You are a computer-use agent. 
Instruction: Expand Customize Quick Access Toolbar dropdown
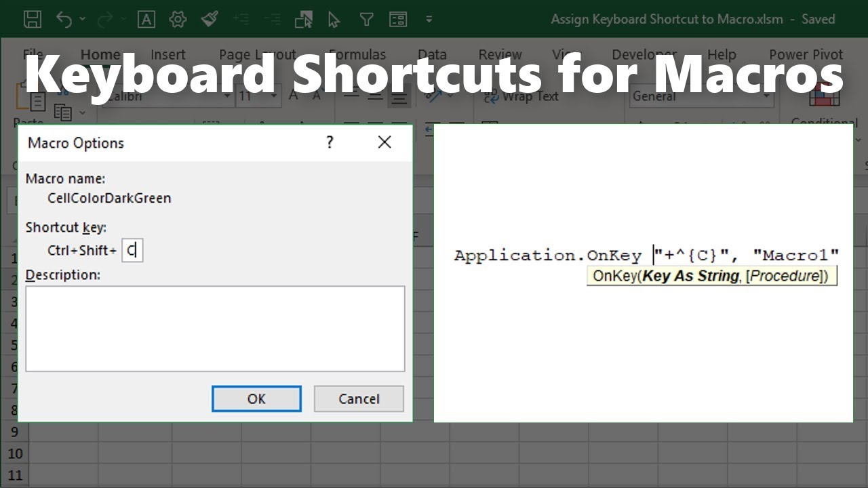(x=429, y=20)
